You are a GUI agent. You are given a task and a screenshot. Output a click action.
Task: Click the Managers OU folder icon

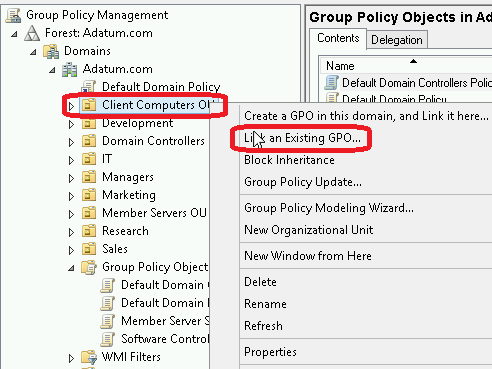(89, 177)
